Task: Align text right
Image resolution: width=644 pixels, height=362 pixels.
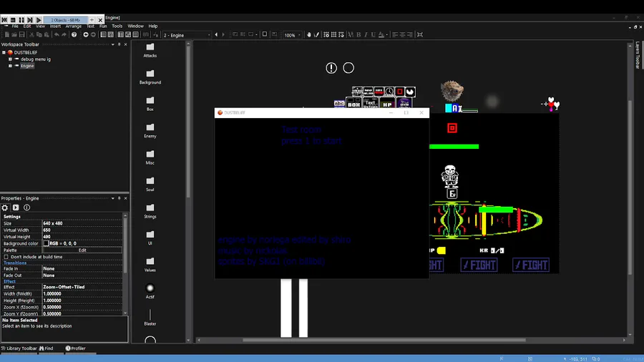Action: click(x=409, y=35)
